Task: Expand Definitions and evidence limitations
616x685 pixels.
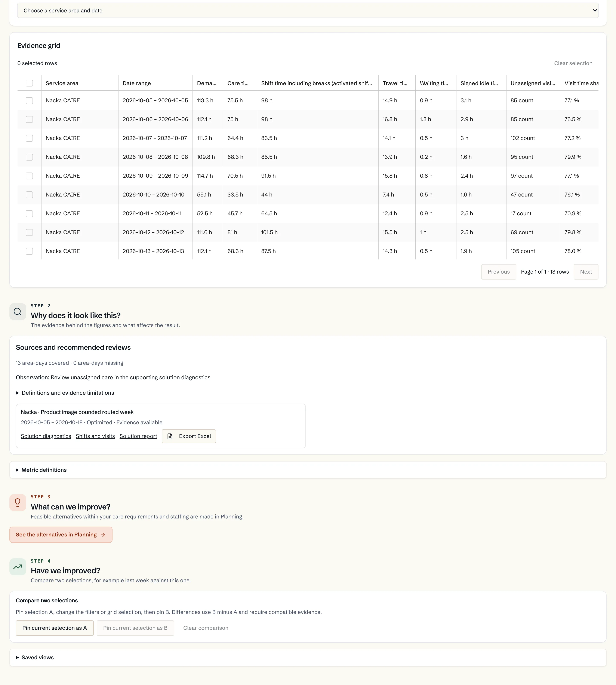Action: (x=65, y=393)
